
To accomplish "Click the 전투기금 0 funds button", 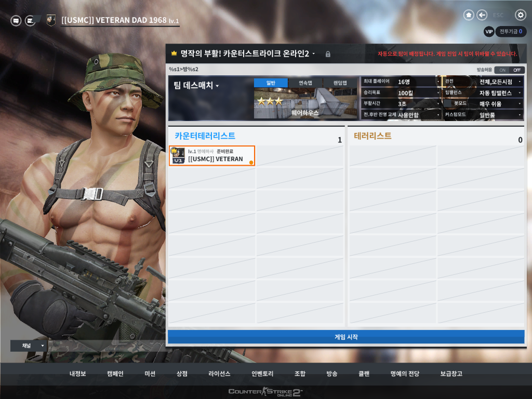I will [511, 32].
